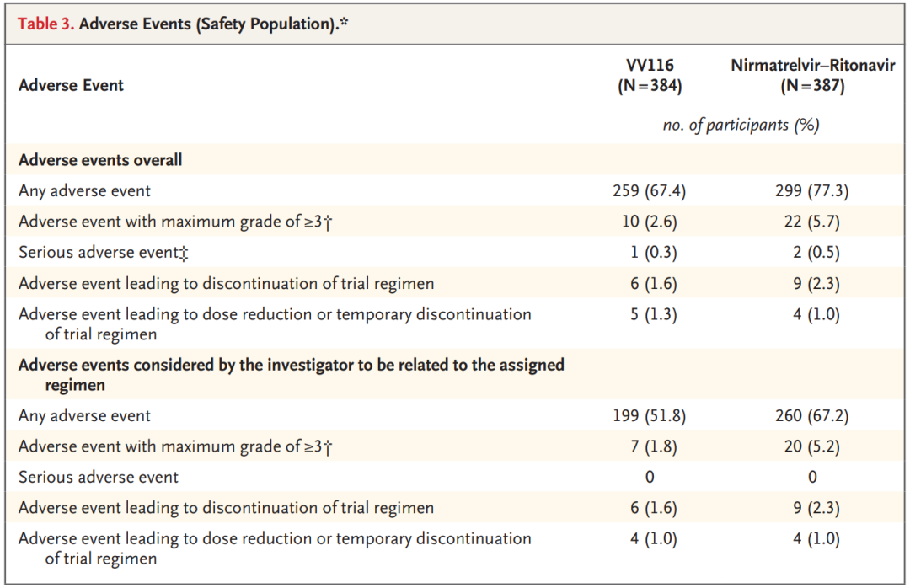
Task: Click the "no. of participants (%)" subheading
Action: (741, 126)
